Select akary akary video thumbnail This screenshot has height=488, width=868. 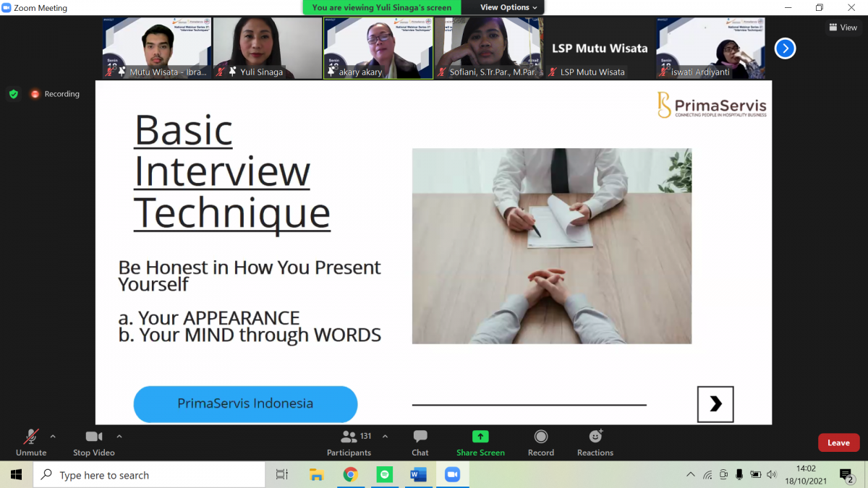pos(378,48)
